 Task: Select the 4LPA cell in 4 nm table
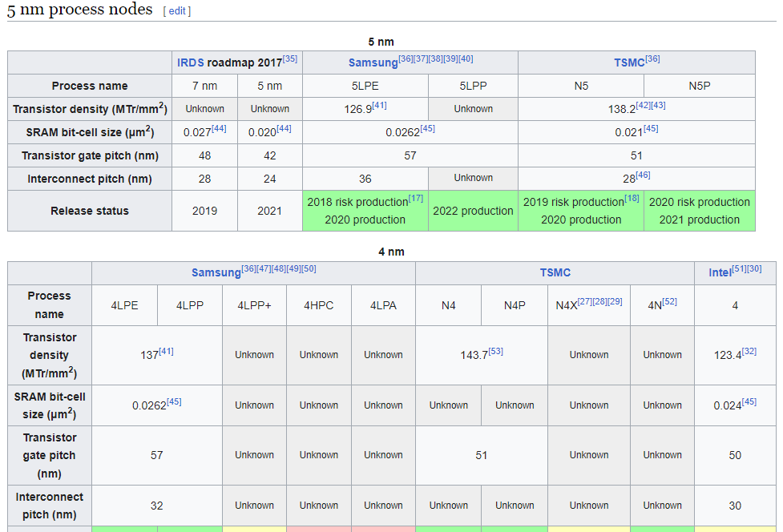(383, 305)
